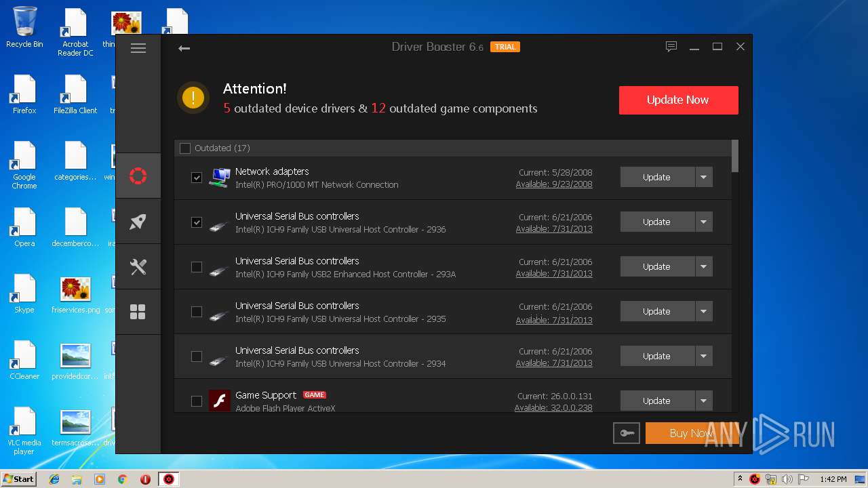
Task: Click Opera icon in the taskbar
Action: (x=145, y=479)
